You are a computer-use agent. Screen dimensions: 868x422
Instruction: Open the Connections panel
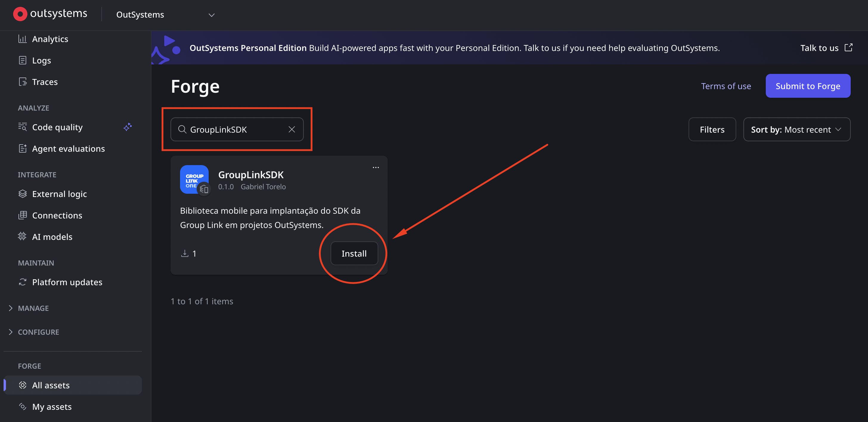(57, 215)
